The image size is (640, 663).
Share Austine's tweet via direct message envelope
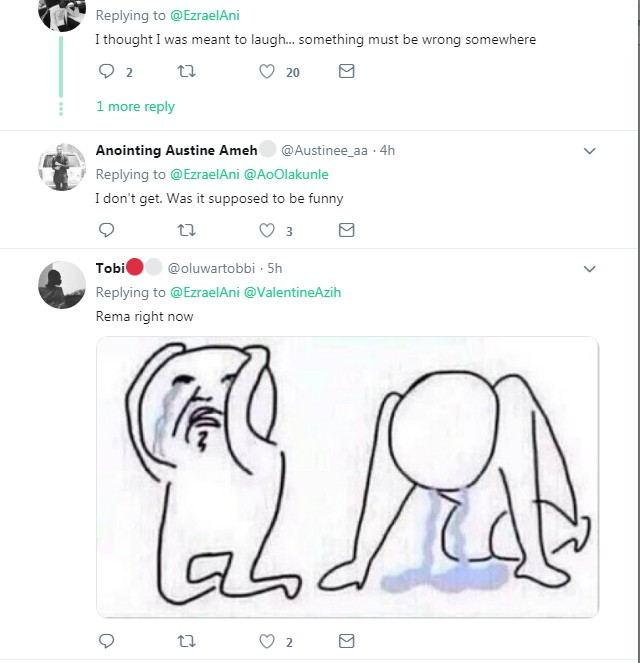(x=346, y=230)
